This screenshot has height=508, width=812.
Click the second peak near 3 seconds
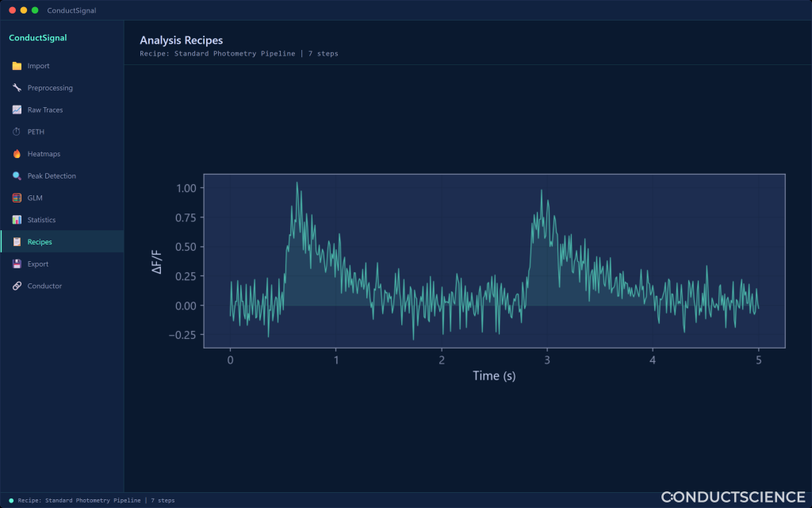click(542, 190)
